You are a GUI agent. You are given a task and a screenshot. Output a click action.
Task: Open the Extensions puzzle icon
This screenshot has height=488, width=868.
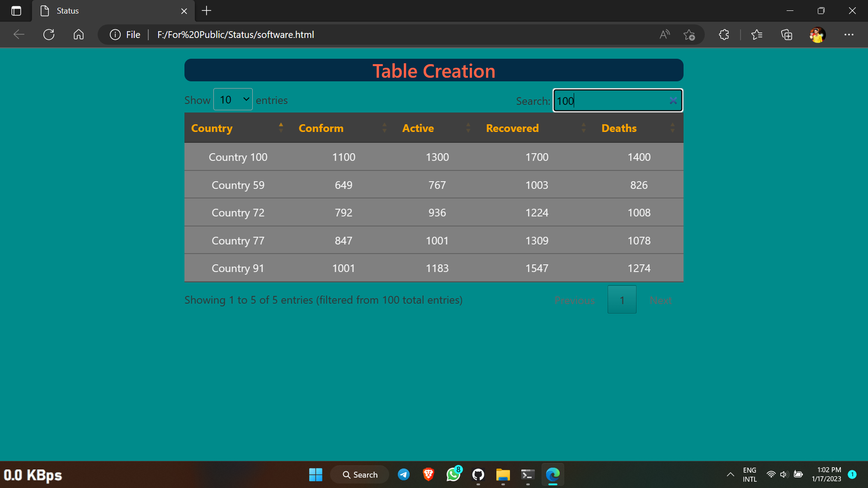pos(724,34)
